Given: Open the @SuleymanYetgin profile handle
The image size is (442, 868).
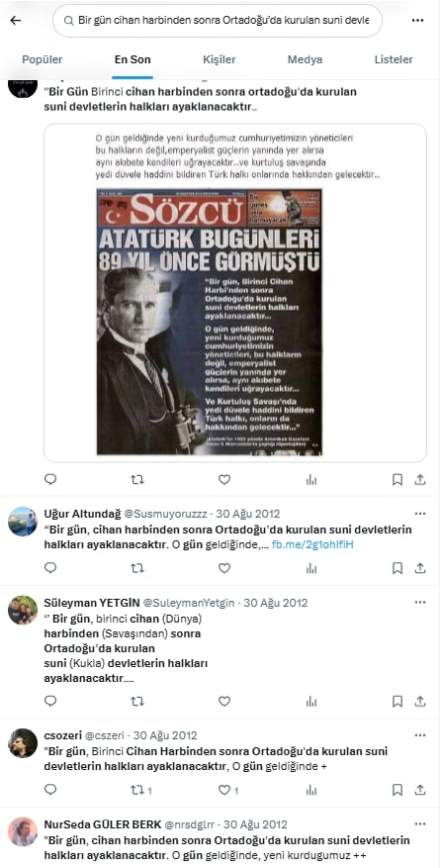Looking at the screenshot, I should pos(191,603).
